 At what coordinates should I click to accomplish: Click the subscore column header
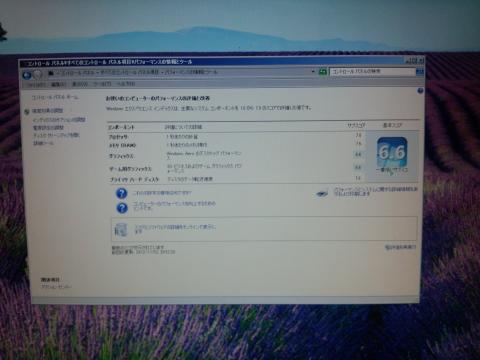pos(356,125)
